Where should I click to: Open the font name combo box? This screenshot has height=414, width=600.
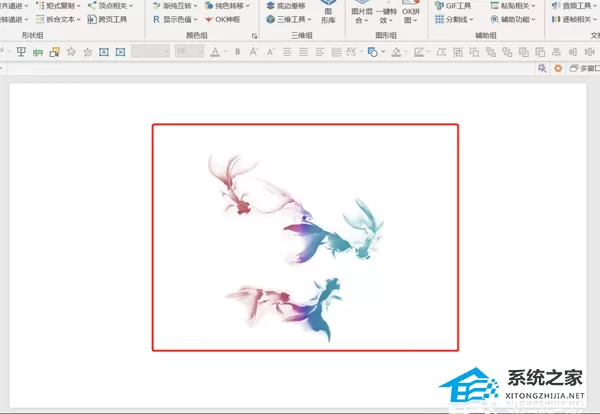pos(150,51)
